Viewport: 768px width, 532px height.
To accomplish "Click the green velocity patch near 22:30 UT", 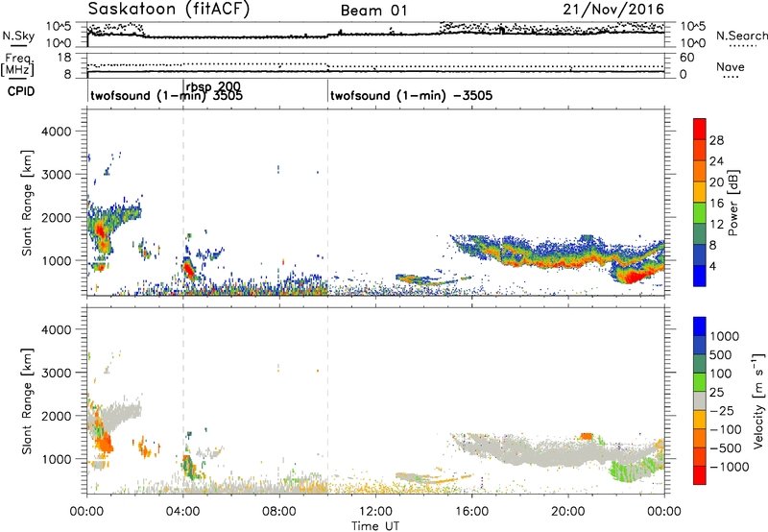I will coord(631,471).
